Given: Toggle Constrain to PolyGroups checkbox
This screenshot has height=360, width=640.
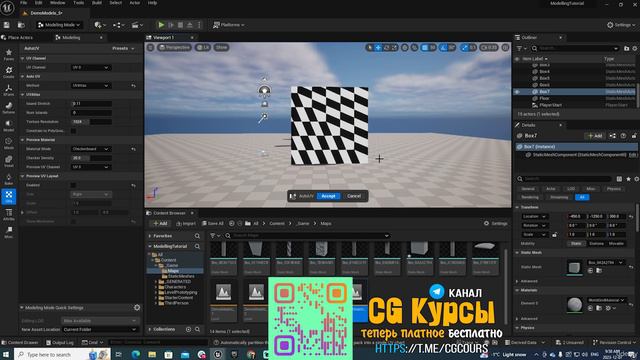Looking at the screenshot, I should coord(73,131).
